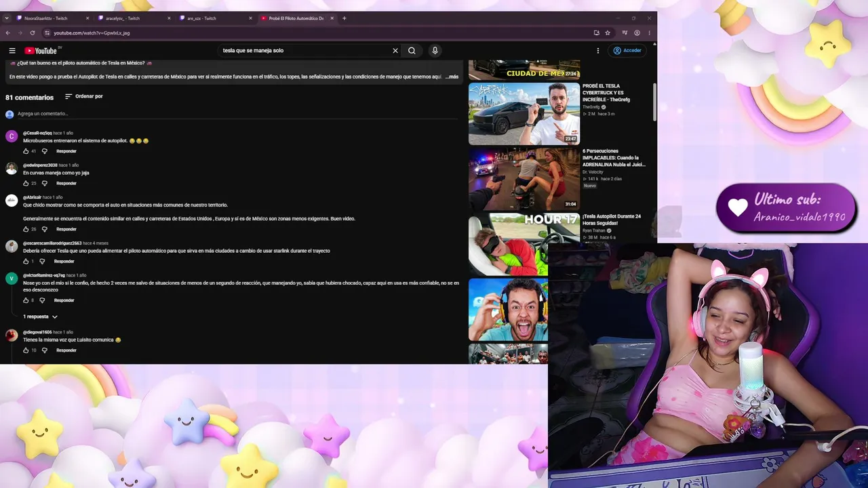Open the ¡Tesla Autopilot Durante 24 Horas title
868x488 pixels.
coord(612,220)
